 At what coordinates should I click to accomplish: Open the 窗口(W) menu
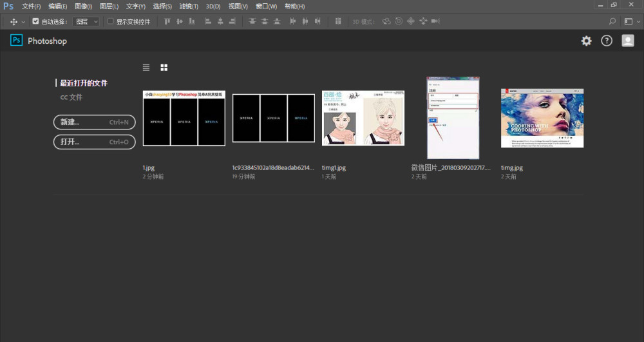[266, 6]
